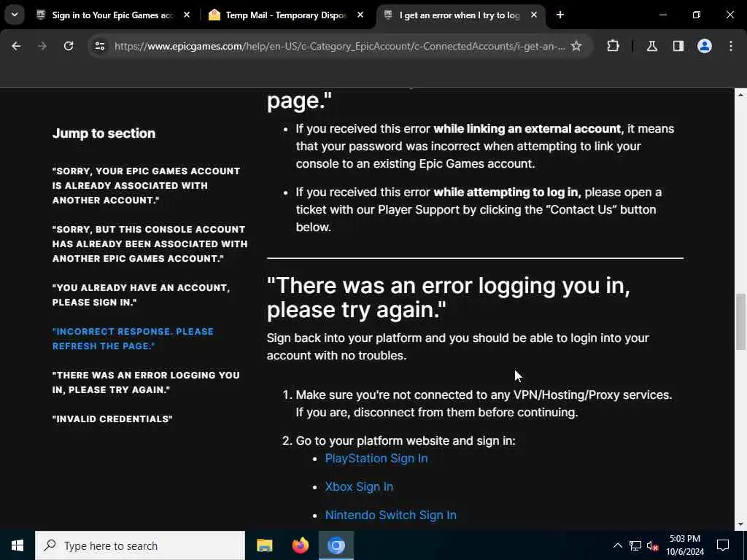Click the forward navigation arrow
Viewport: 747px width, 560px height.
tap(42, 46)
